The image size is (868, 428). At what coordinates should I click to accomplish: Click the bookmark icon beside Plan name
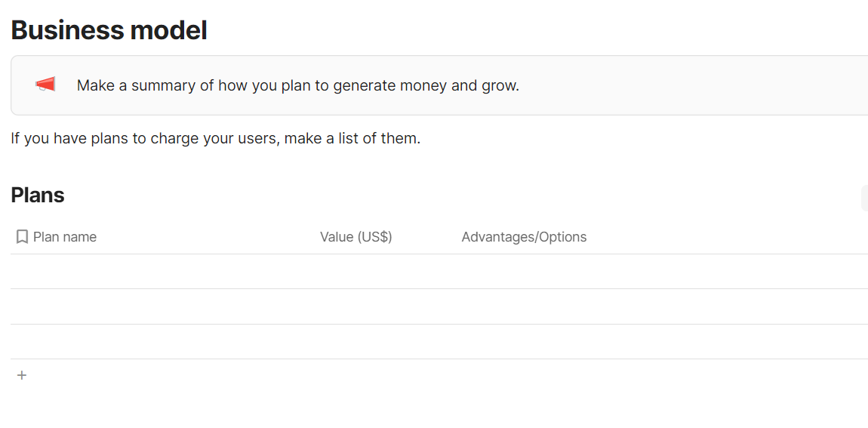(22, 237)
